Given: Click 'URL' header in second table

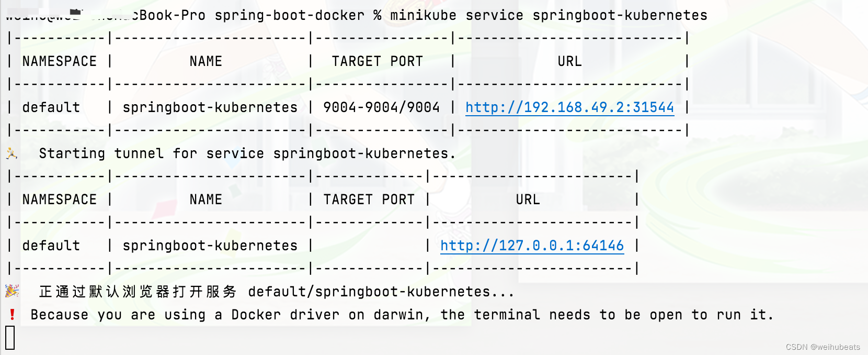Looking at the screenshot, I should [x=528, y=199].
